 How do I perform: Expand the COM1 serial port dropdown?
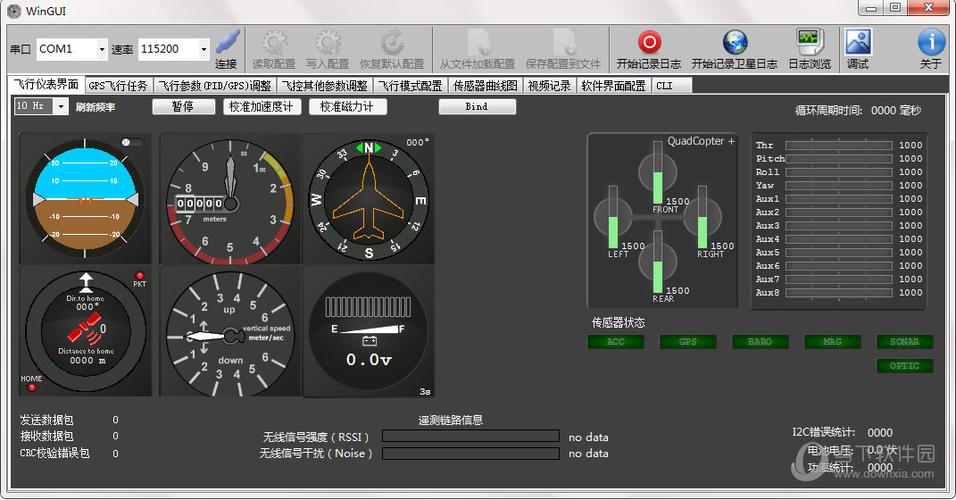click(102, 49)
